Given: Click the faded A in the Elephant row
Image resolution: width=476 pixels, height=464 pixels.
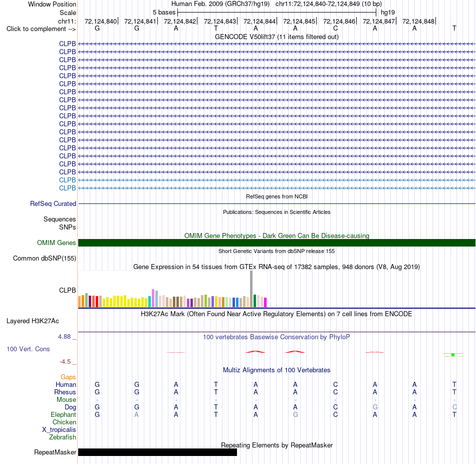Looking at the screenshot, I should pos(137,415).
